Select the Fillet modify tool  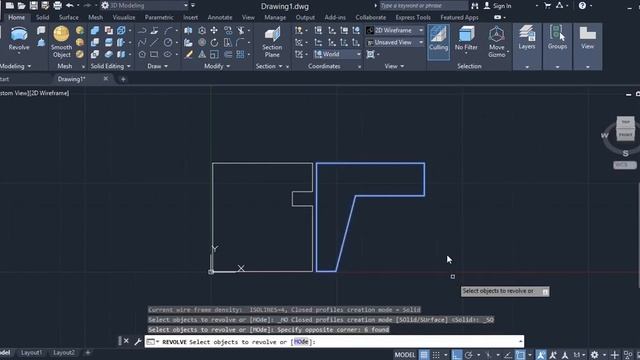(240, 42)
